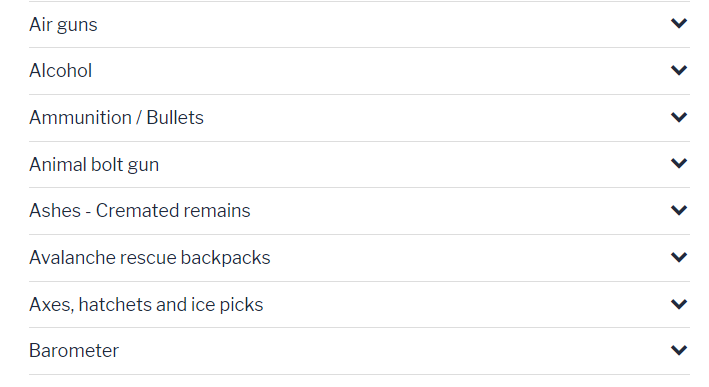Open the Axes, hatchets and ice picks title
The image size is (709, 387).
coord(146,305)
